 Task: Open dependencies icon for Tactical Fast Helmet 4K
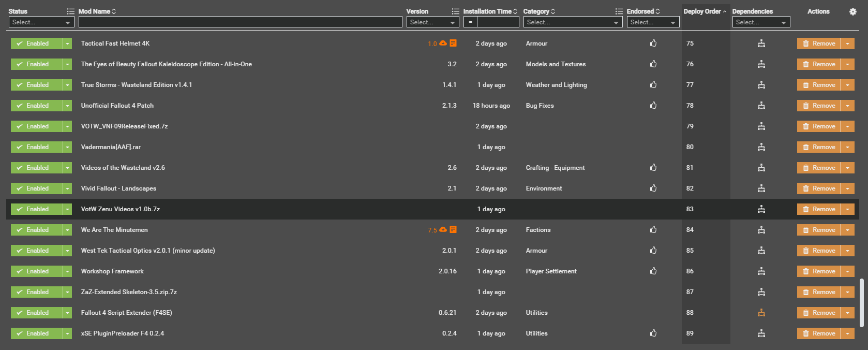coord(761,43)
